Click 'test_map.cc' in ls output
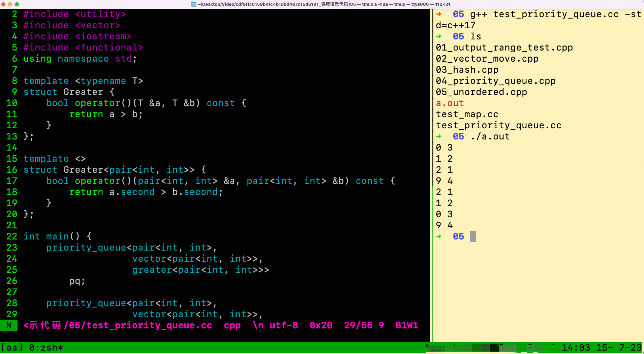This screenshot has width=644, height=354. coord(467,114)
